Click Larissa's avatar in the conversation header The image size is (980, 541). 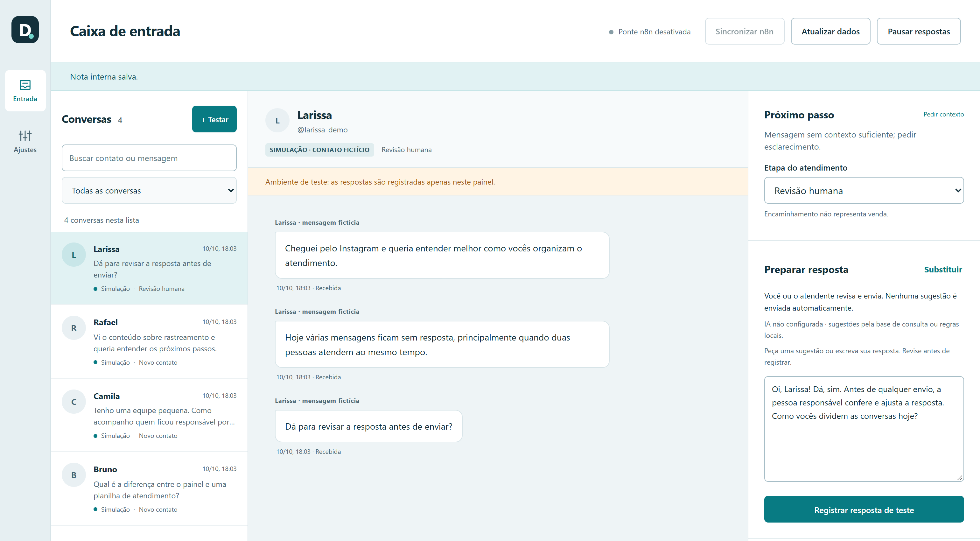pos(277,120)
